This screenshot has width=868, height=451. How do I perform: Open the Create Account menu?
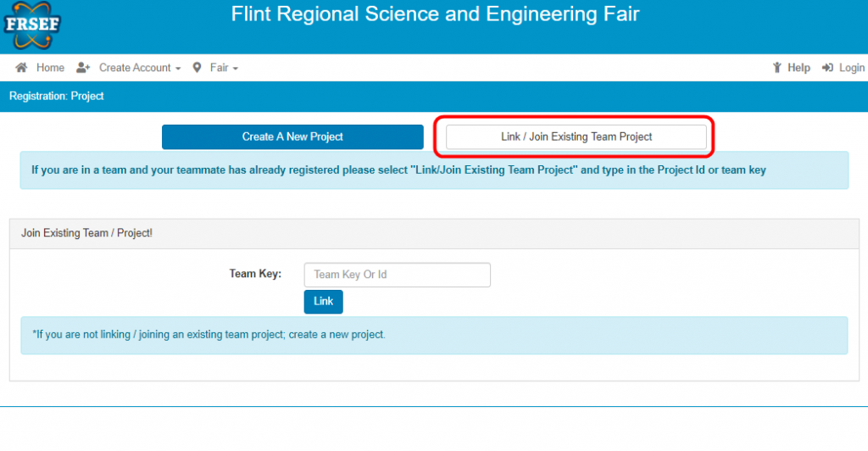tap(135, 68)
